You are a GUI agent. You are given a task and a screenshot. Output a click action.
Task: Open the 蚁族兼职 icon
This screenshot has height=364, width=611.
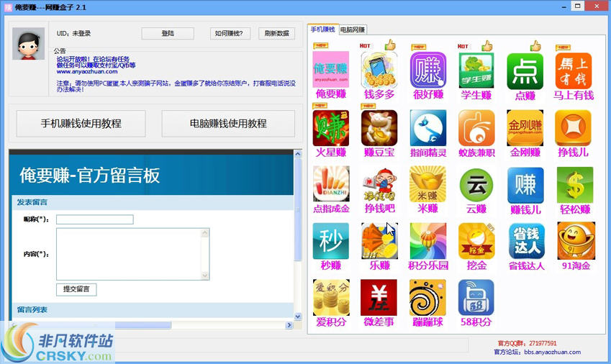[476, 128]
